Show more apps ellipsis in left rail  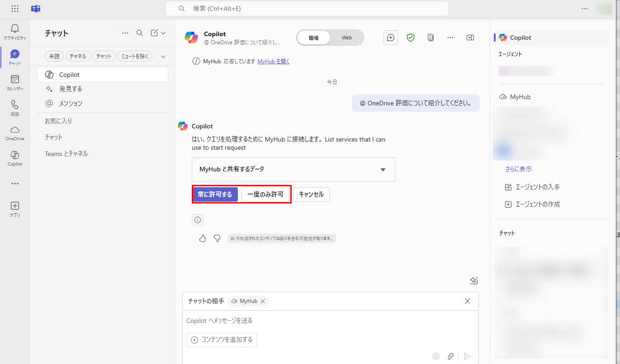(x=15, y=184)
